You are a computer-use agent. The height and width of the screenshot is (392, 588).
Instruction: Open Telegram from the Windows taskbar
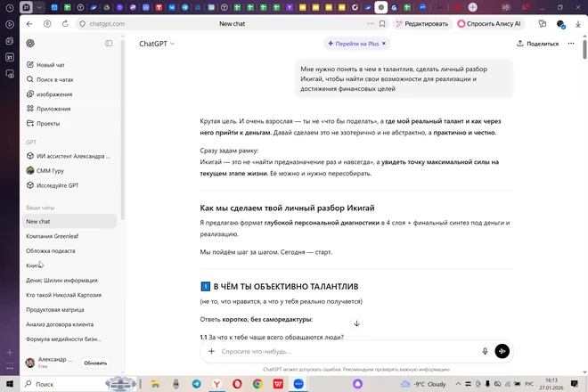pos(197,384)
